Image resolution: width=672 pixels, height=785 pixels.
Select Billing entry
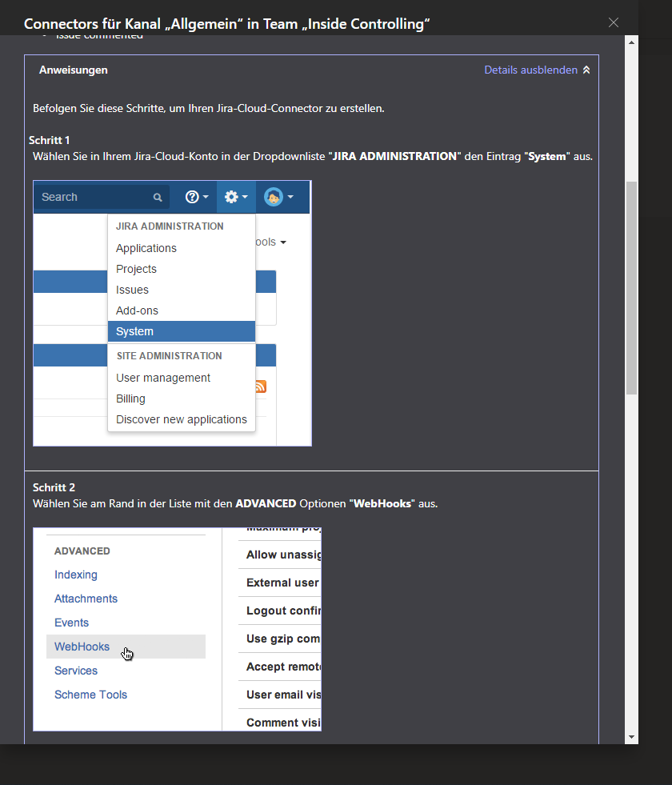click(181, 399)
